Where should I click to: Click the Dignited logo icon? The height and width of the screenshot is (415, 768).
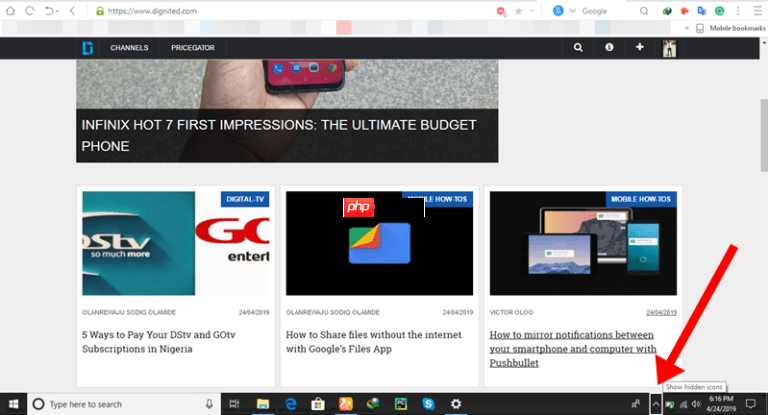click(88, 48)
